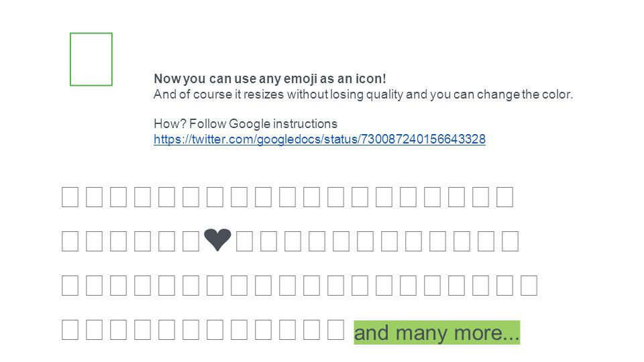Select the last box in the top emoji row
Image resolution: width=644 pixels, height=362 pixels.
tap(505, 196)
